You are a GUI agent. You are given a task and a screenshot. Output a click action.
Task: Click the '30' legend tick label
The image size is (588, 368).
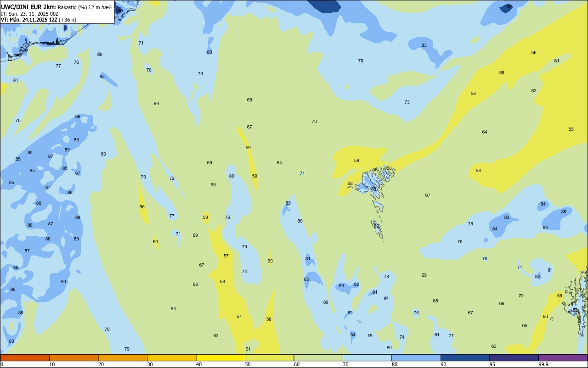point(150,364)
